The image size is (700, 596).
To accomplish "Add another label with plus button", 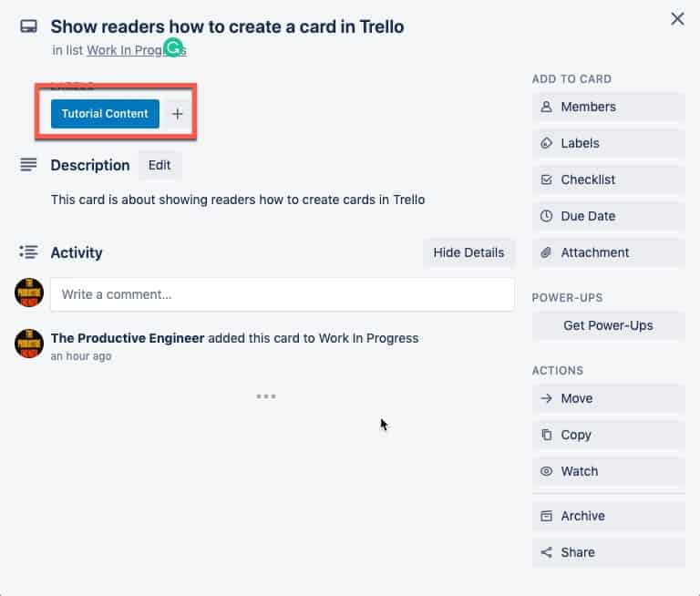I will pos(177,114).
